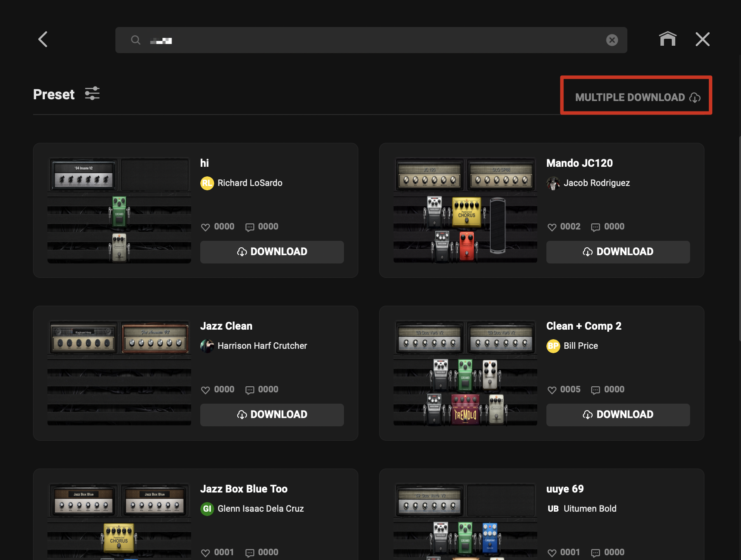The height and width of the screenshot is (560, 741).
Task: Open the home icon
Action: click(x=667, y=39)
